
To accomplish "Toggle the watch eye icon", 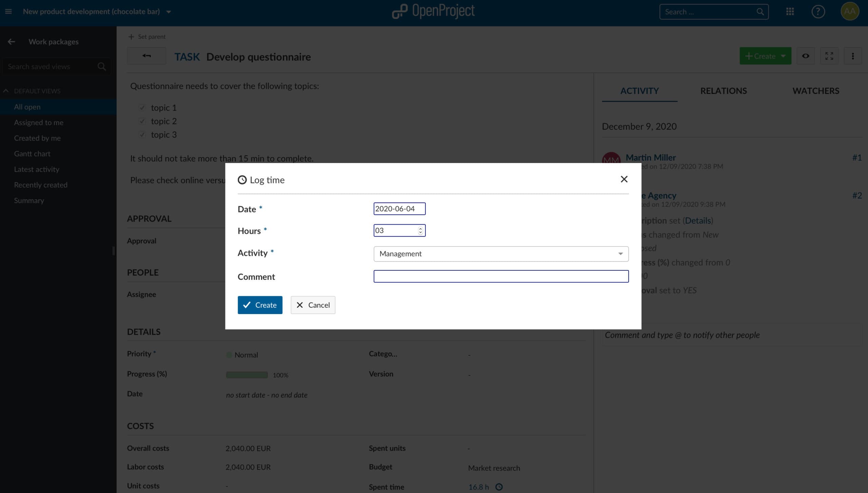I will tap(805, 56).
